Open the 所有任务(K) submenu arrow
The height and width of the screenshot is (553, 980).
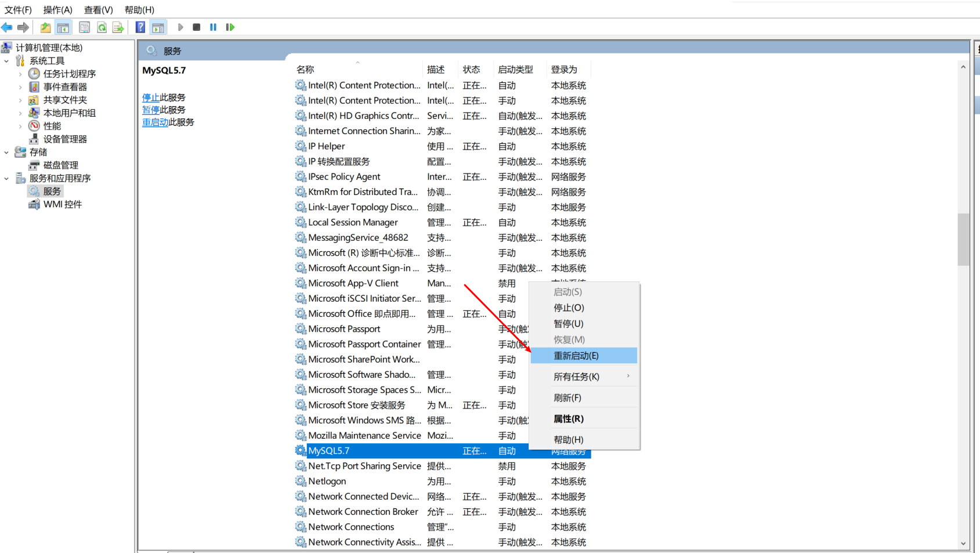tap(628, 376)
